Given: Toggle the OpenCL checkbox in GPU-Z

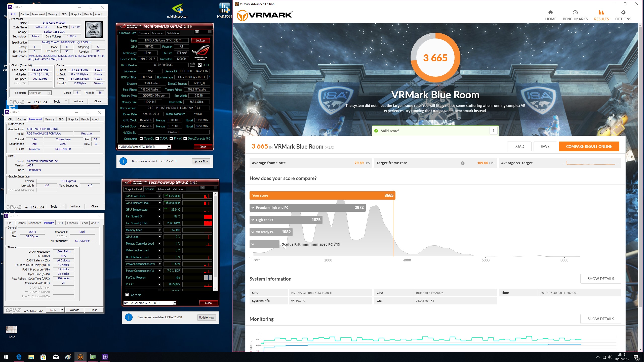Looking at the screenshot, I should click(x=141, y=139).
